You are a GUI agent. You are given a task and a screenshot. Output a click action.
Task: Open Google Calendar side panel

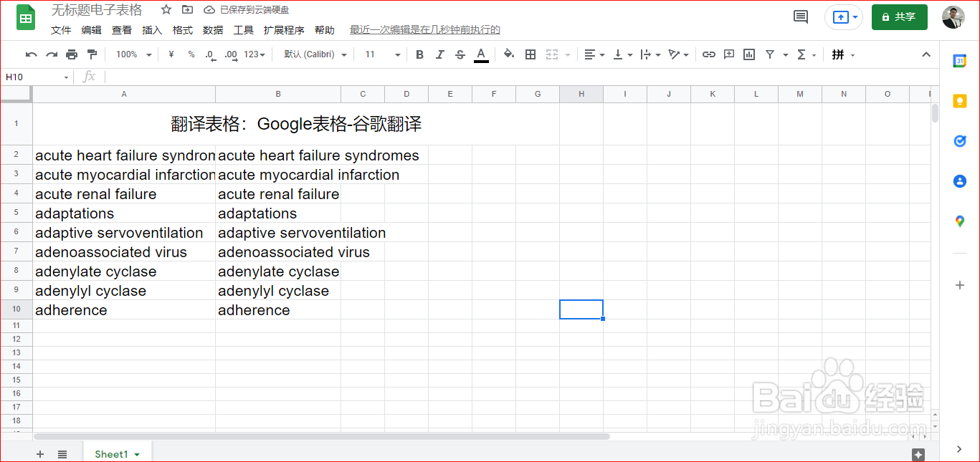960,62
